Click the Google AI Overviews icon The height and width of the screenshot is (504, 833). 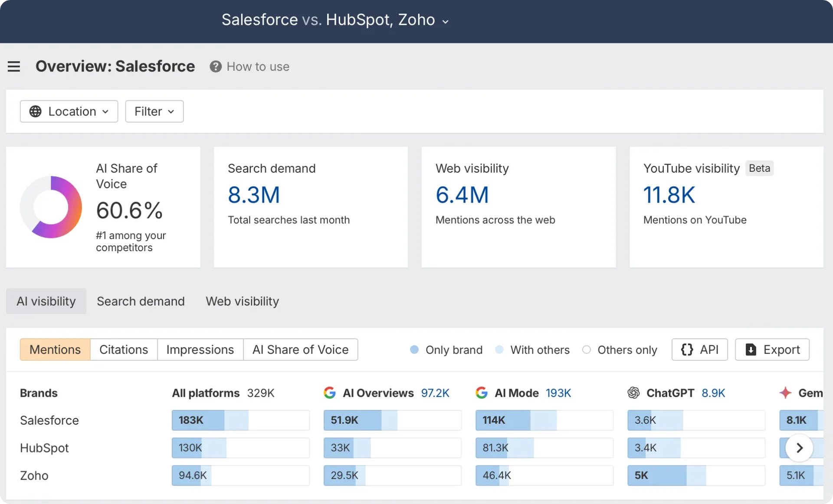pyautogui.click(x=330, y=393)
